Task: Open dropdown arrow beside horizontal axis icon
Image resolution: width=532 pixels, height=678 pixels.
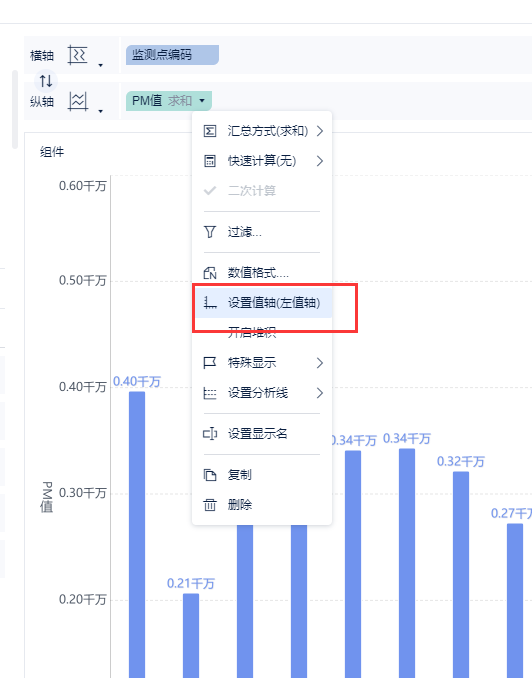Action: click(100, 65)
